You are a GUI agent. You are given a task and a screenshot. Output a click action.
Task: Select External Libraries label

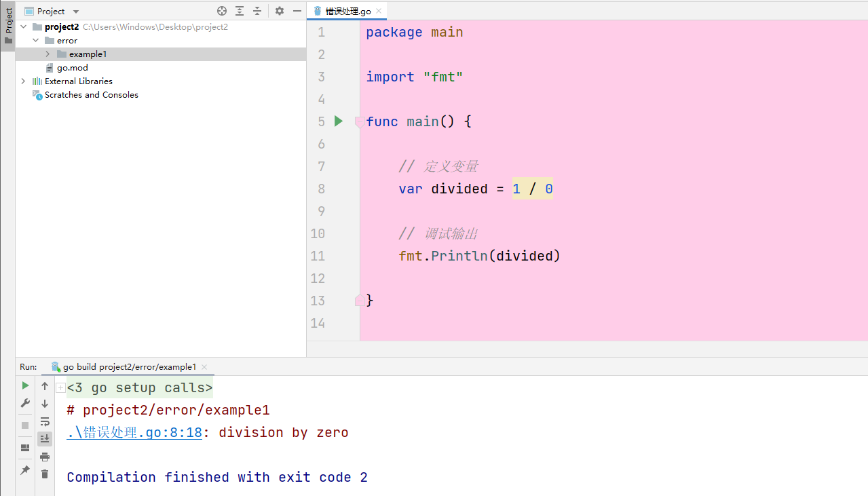[x=79, y=81]
